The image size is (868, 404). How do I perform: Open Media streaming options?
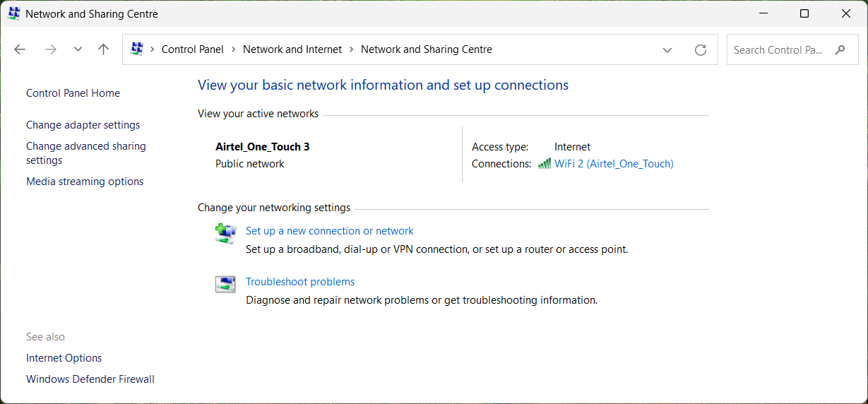click(84, 182)
